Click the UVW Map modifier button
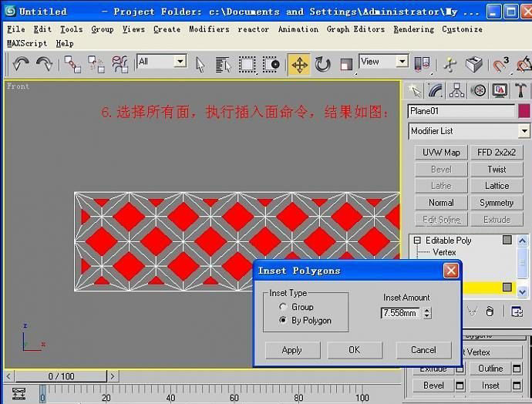 (441, 152)
